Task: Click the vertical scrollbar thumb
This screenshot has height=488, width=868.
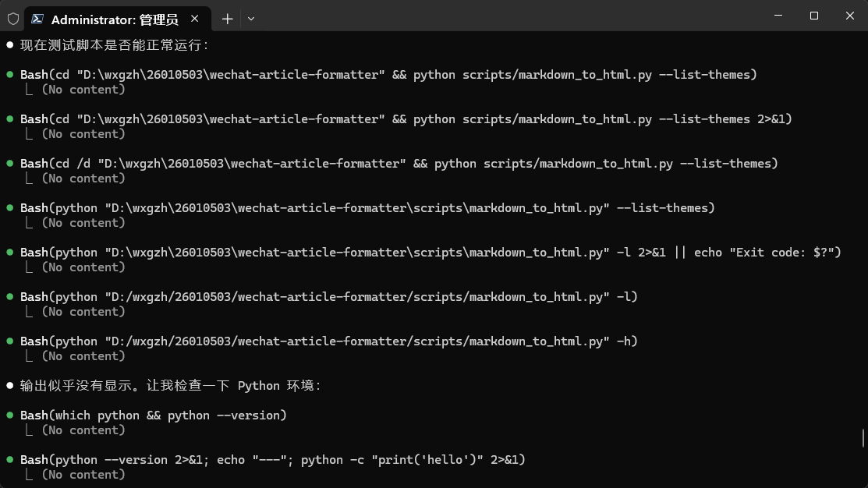Action: [863, 438]
